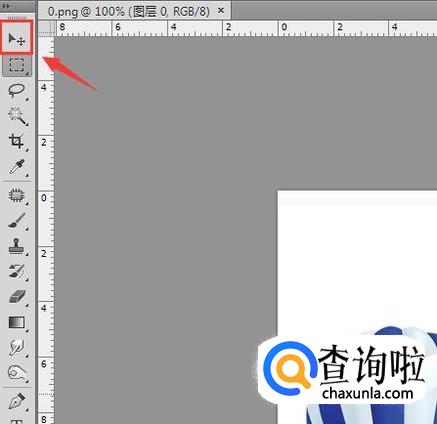Viewport: 437px width, 424px height.
Task: Select the Eyedropper tool
Action: (x=17, y=167)
